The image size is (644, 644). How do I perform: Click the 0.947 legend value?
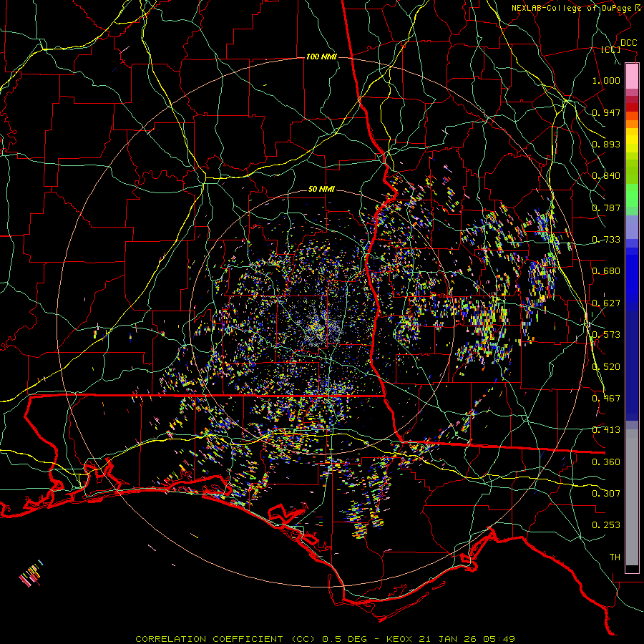606,112
